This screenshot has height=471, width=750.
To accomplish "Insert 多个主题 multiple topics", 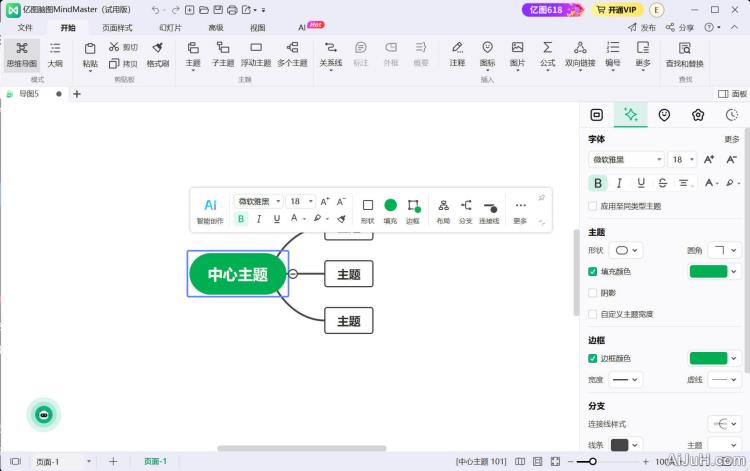I will point(292,55).
